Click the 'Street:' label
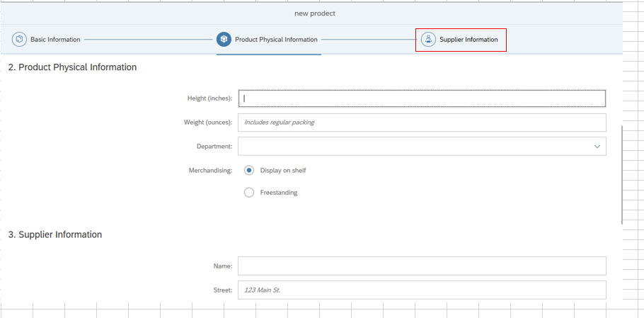Image resolution: width=644 pixels, height=318 pixels. pyautogui.click(x=223, y=290)
